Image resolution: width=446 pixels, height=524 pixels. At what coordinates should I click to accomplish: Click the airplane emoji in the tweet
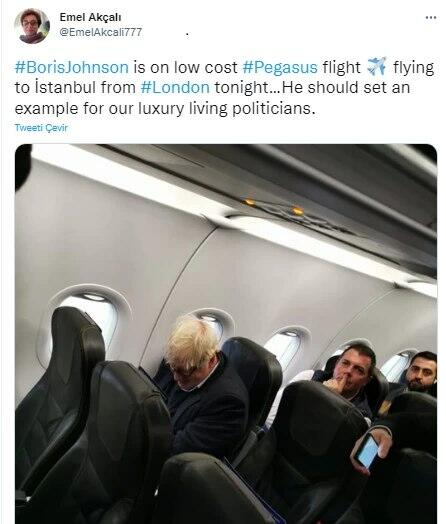coord(377,66)
